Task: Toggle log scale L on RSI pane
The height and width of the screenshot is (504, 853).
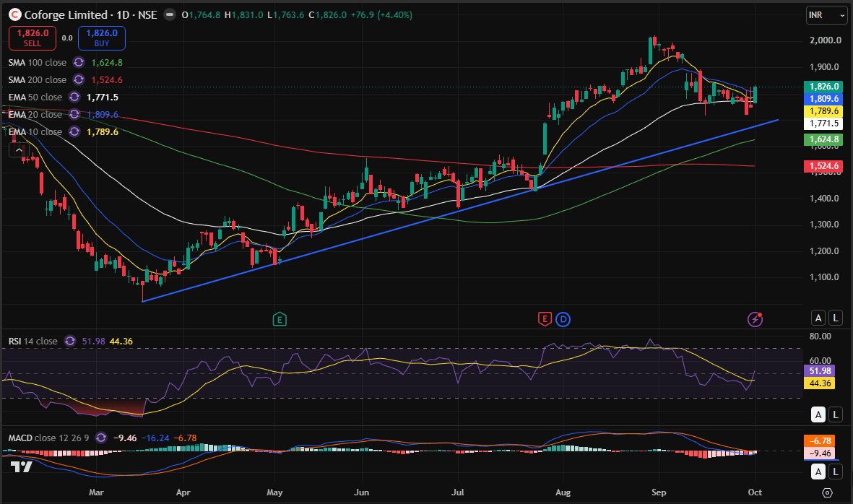Action: coord(836,415)
